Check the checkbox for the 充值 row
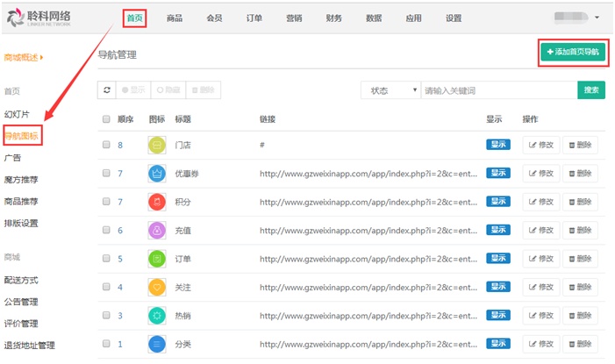Image resolution: width=615 pixels, height=364 pixels. (106, 231)
